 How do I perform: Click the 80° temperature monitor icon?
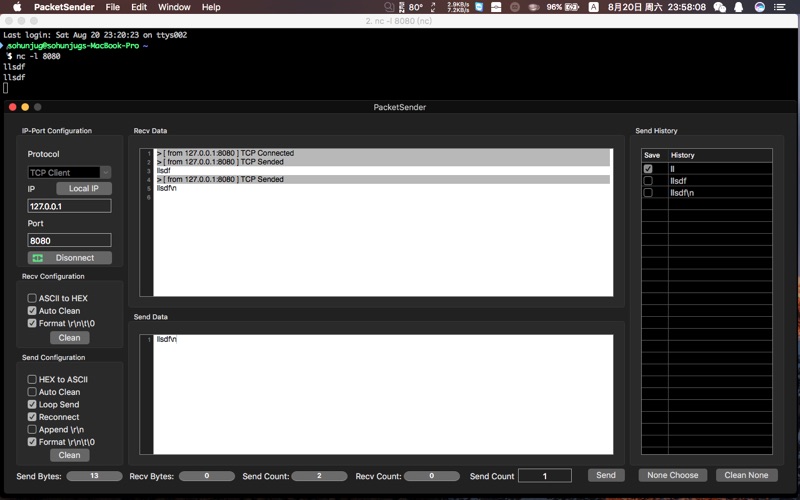pos(411,7)
